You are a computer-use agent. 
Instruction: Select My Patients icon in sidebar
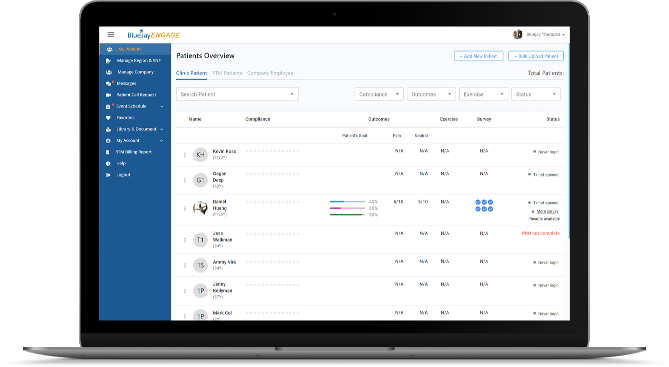click(109, 50)
